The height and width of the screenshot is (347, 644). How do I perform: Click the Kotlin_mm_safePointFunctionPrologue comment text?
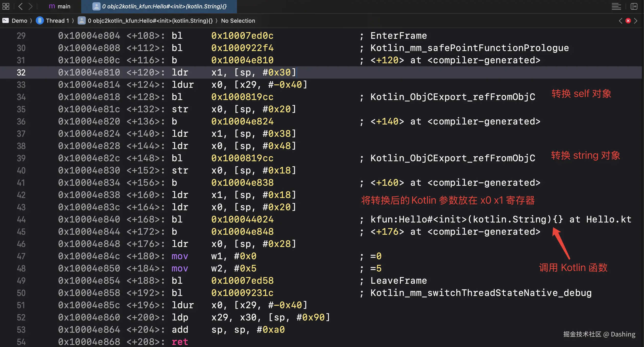469,48
